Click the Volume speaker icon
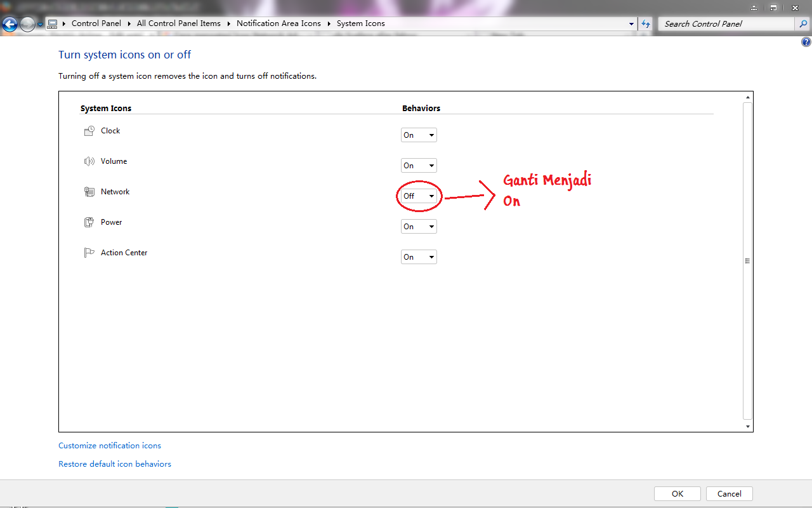812x508 pixels. [89, 161]
